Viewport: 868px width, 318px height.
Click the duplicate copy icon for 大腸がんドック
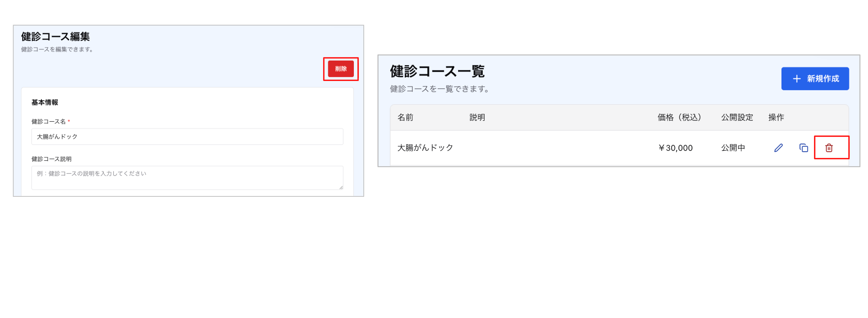click(804, 148)
